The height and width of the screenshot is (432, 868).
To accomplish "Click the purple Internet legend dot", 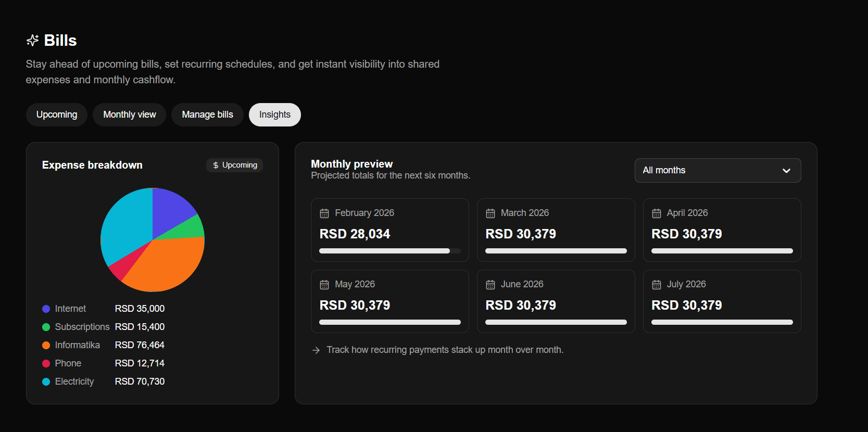I will pos(46,309).
